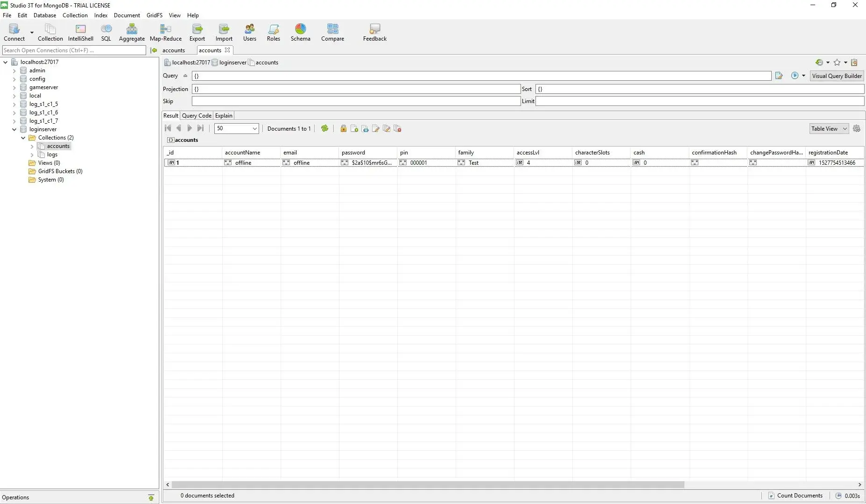
Task: Click the Query input field
Action: 481,76
